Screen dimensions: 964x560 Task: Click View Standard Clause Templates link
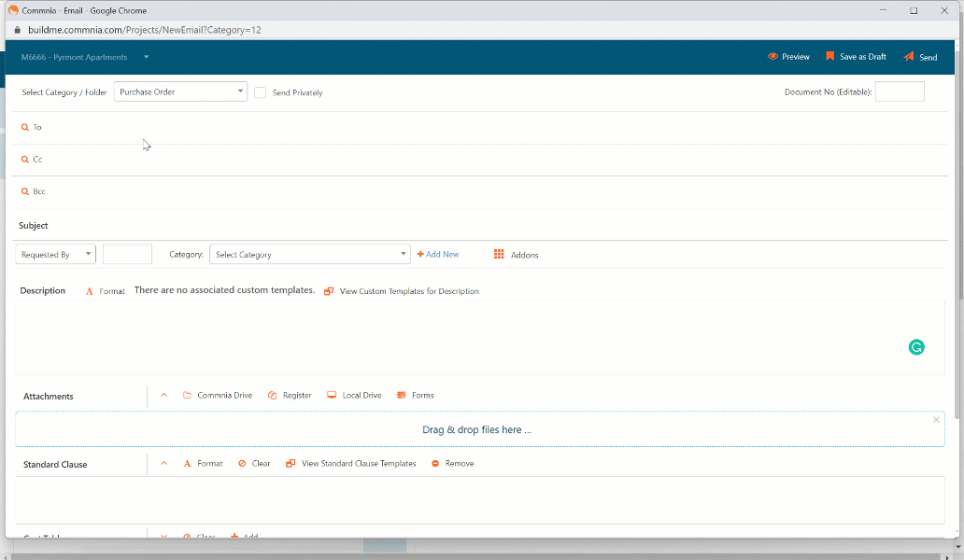click(359, 464)
